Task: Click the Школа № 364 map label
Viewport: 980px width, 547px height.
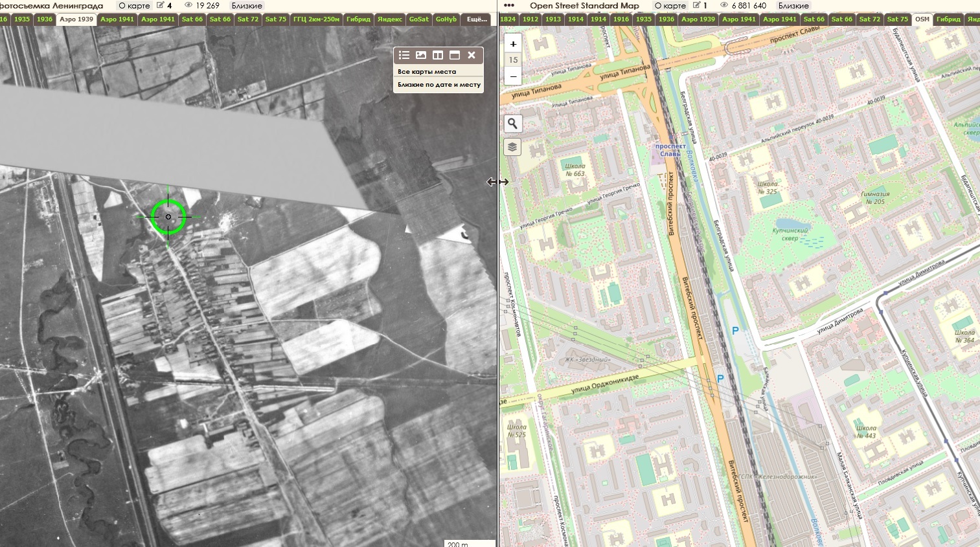Action: coord(964,336)
